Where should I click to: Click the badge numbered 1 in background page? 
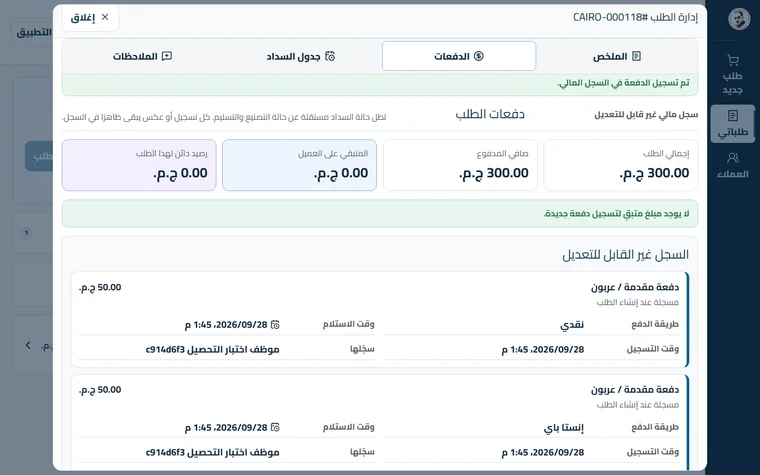pyautogui.click(x=27, y=233)
